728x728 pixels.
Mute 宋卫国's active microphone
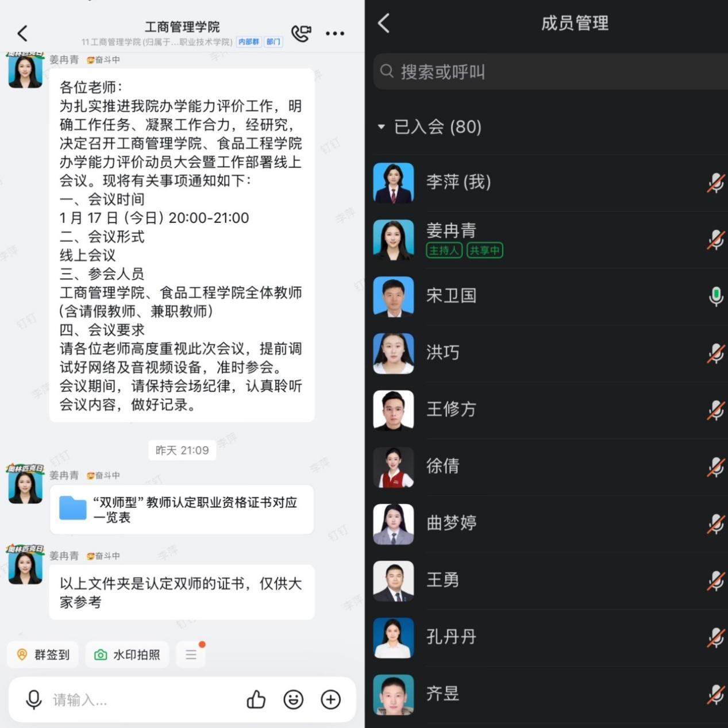pos(715,296)
